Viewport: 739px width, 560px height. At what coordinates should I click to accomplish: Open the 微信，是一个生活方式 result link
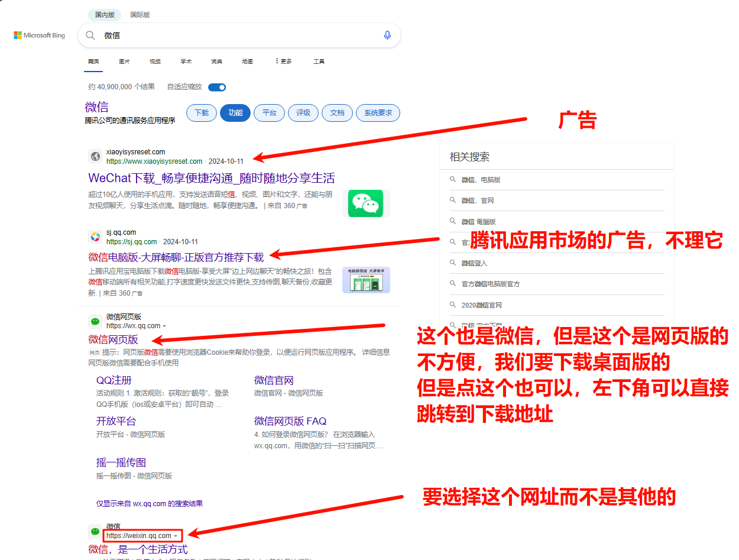click(138, 550)
